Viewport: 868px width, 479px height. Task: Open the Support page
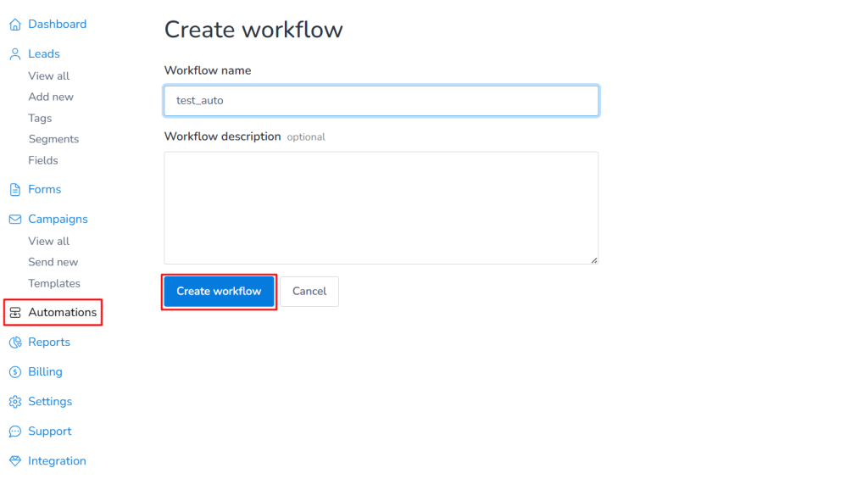coord(50,432)
